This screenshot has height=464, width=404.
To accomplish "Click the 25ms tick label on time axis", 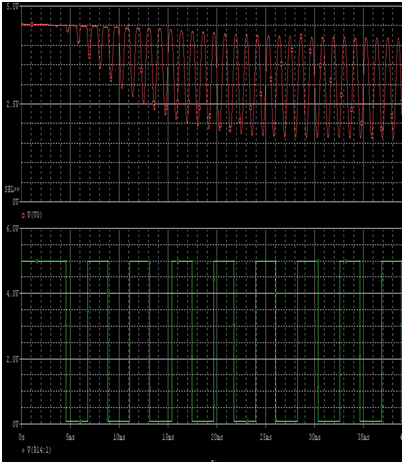I will pyautogui.click(x=265, y=437).
